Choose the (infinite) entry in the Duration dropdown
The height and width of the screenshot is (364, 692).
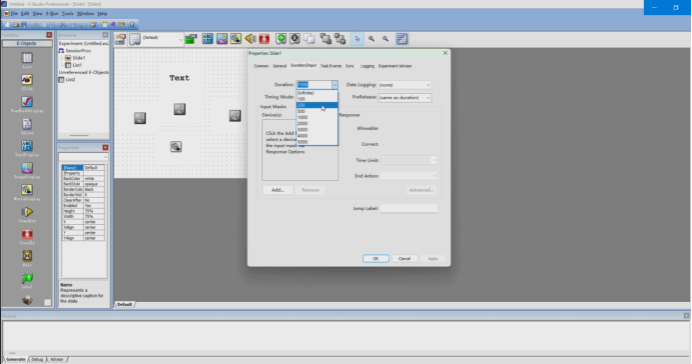[317, 93]
